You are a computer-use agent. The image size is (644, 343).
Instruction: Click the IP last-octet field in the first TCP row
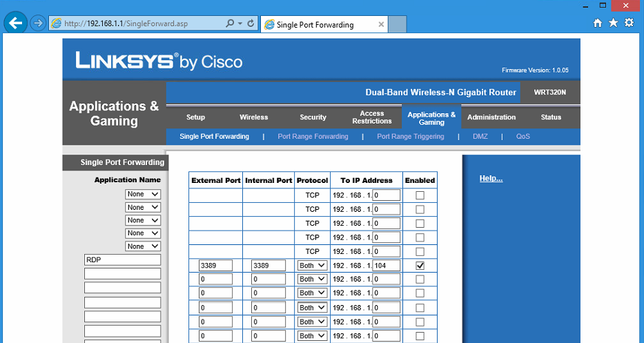pyautogui.click(x=386, y=195)
